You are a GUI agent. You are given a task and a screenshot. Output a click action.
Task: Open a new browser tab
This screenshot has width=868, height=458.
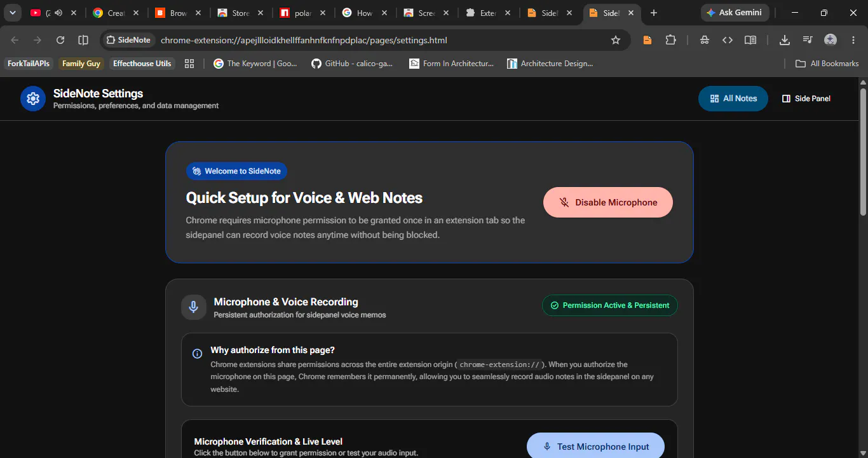[654, 13]
